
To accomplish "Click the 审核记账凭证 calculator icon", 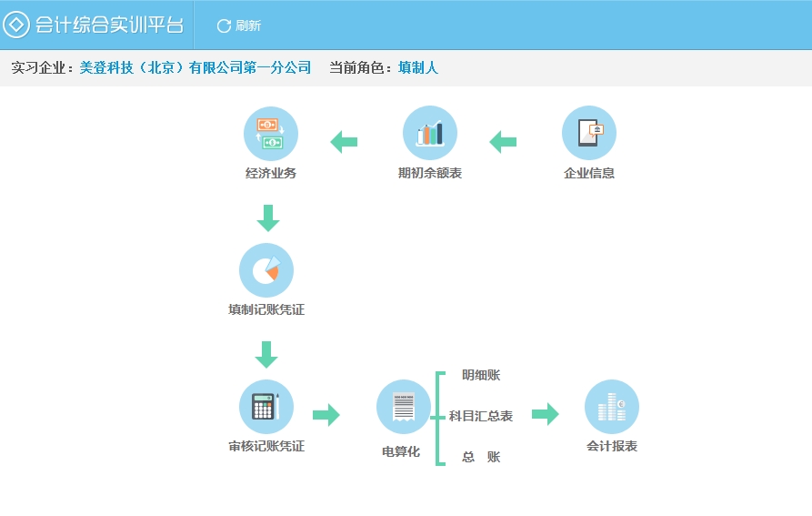I will 266,407.
